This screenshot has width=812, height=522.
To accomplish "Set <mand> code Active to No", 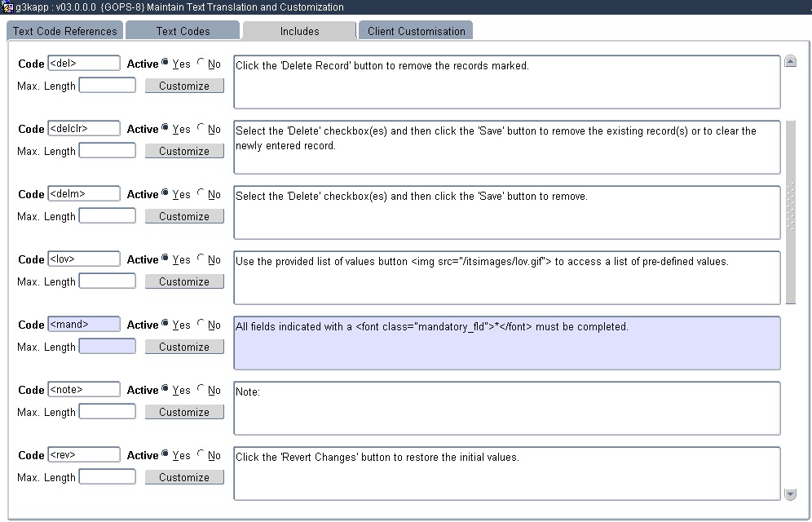I will click(x=201, y=324).
